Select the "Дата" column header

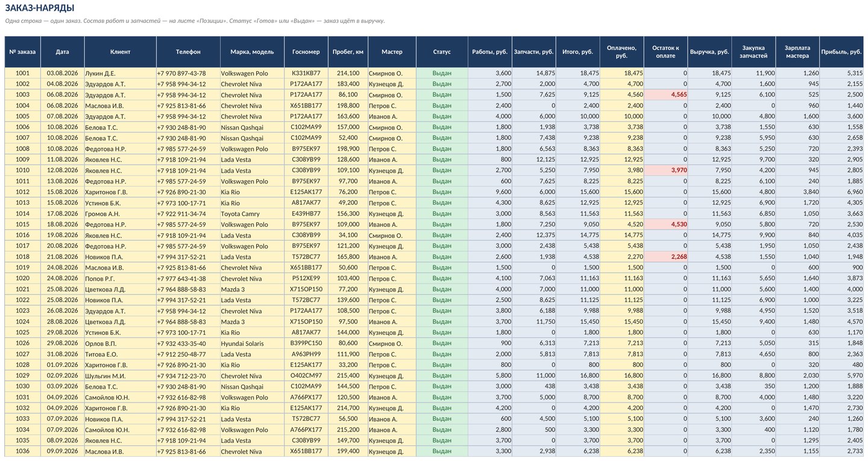click(x=62, y=52)
